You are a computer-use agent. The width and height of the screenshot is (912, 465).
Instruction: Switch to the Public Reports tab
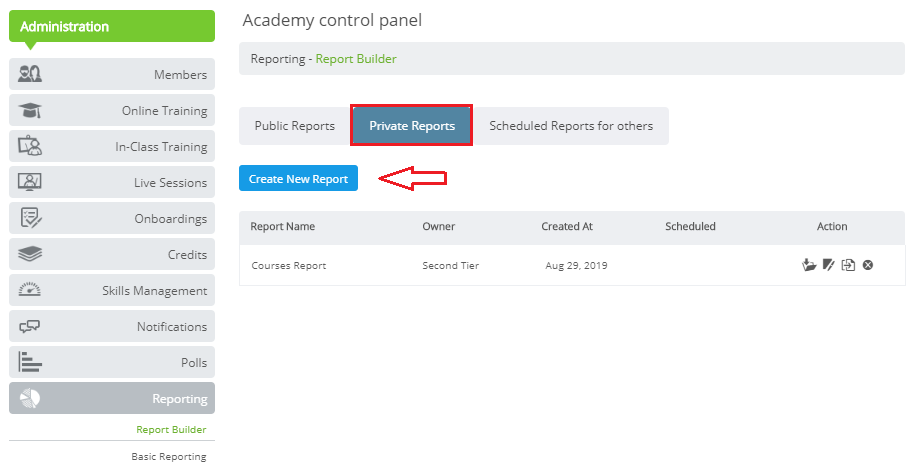tap(295, 126)
